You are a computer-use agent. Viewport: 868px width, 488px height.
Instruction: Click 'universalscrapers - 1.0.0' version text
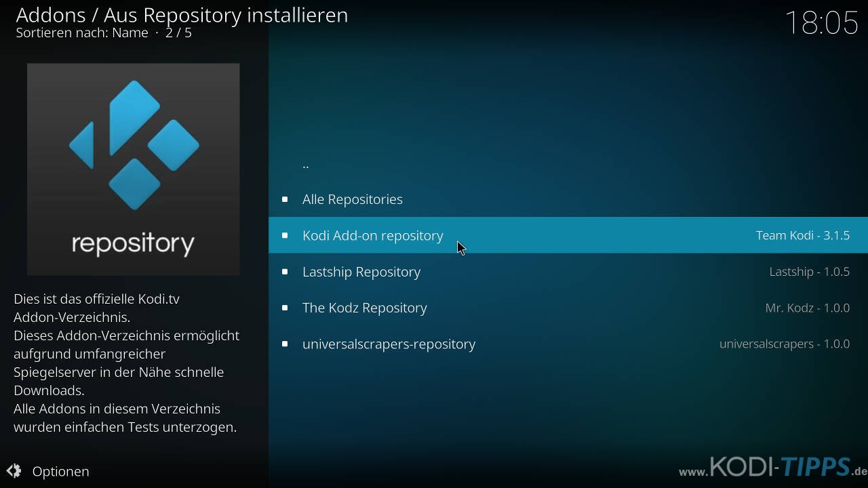click(785, 344)
